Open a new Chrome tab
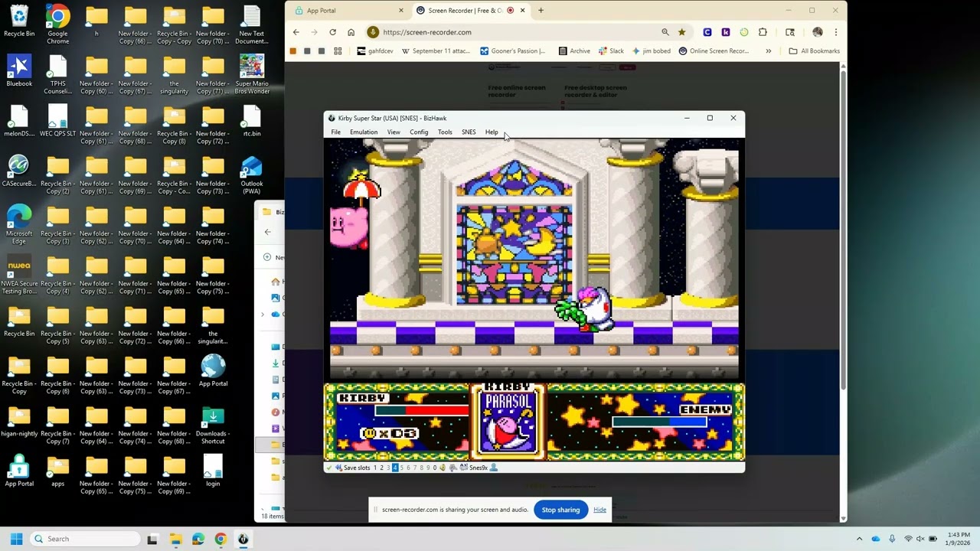The height and width of the screenshot is (551, 980). click(541, 11)
